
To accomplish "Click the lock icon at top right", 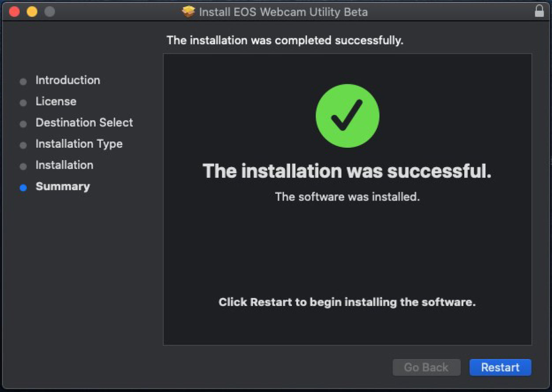I will pos(539,10).
